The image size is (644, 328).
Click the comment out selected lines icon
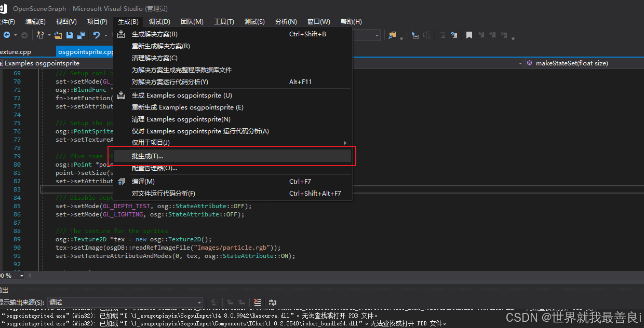(442, 35)
